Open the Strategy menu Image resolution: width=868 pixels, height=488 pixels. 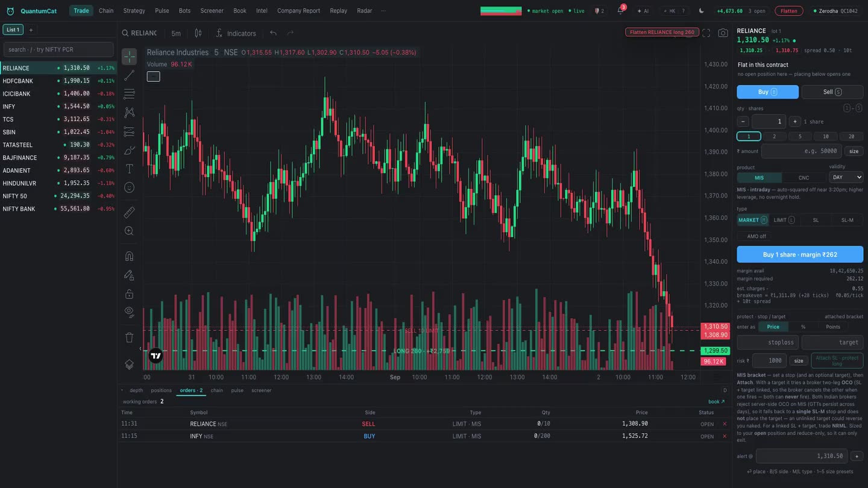coord(134,11)
